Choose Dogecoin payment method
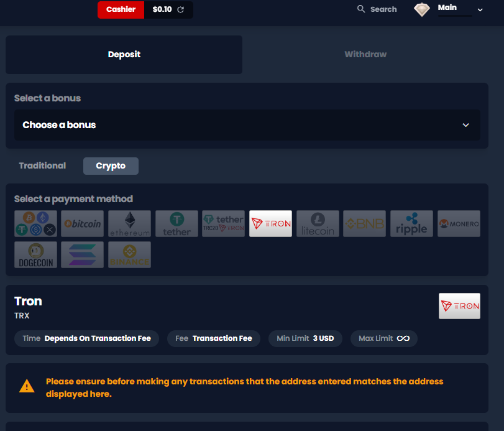Image resolution: width=504 pixels, height=431 pixels. click(35, 255)
